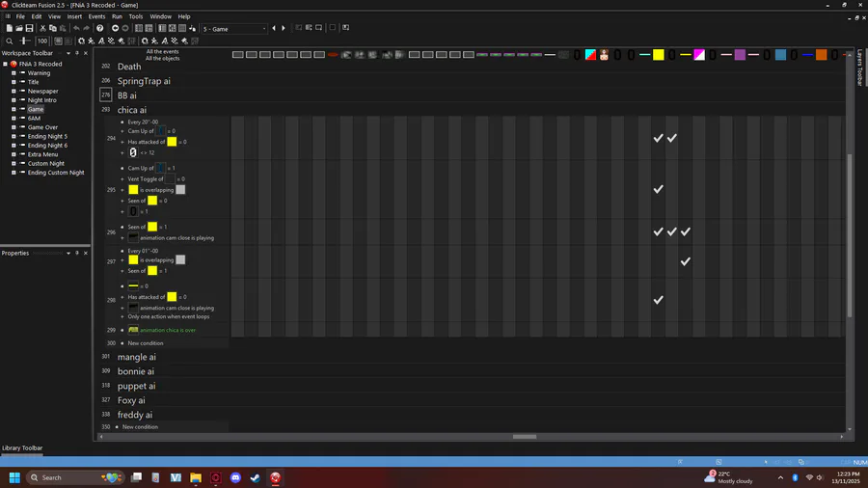Expand the Game Over frame node

(x=14, y=127)
